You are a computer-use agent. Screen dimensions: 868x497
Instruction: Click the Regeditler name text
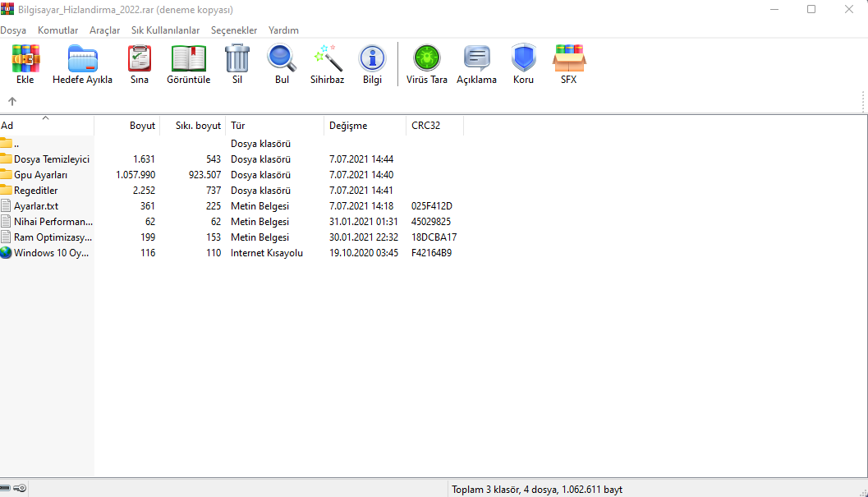tap(35, 190)
